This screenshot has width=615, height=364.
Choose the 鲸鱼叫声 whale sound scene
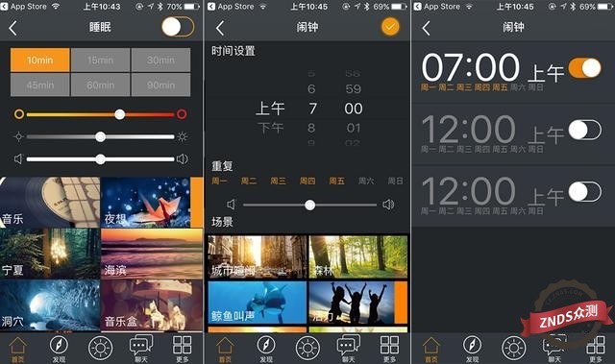click(258, 303)
